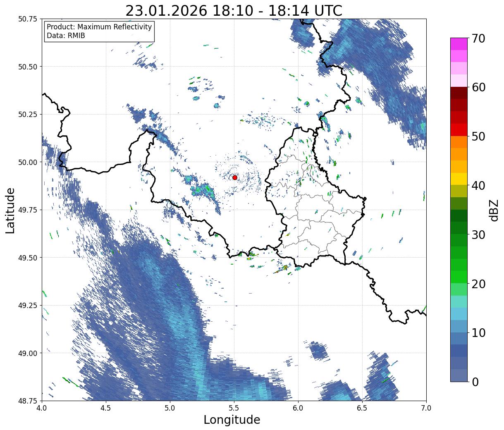Pick the dark green swatch near 30

coord(459,228)
